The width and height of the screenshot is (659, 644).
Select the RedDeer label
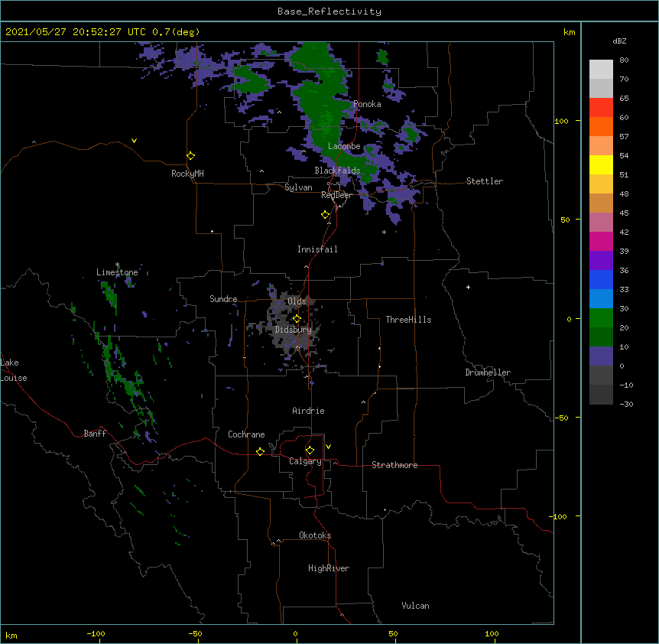pyautogui.click(x=336, y=195)
